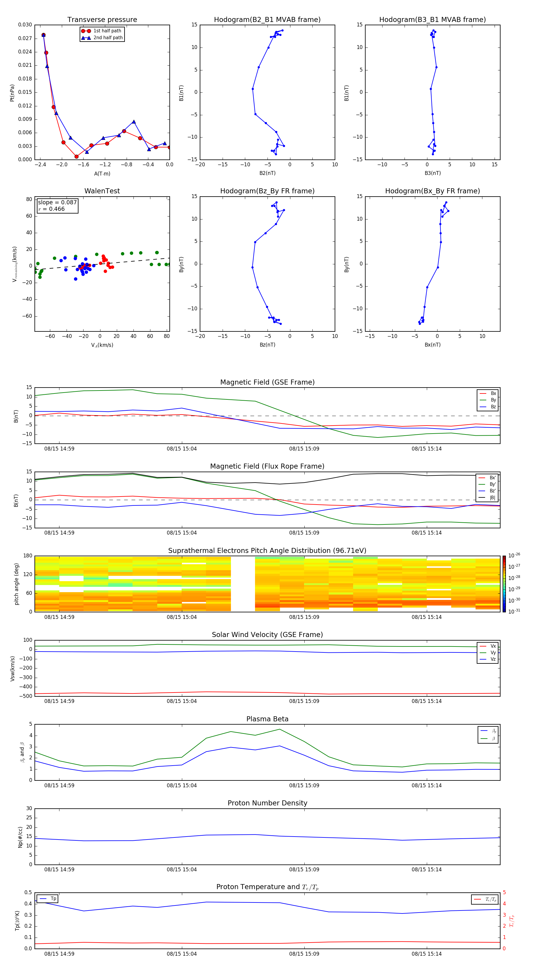
Task: Select the Bz' entry in Flux Rope legend
Action: click(x=487, y=491)
